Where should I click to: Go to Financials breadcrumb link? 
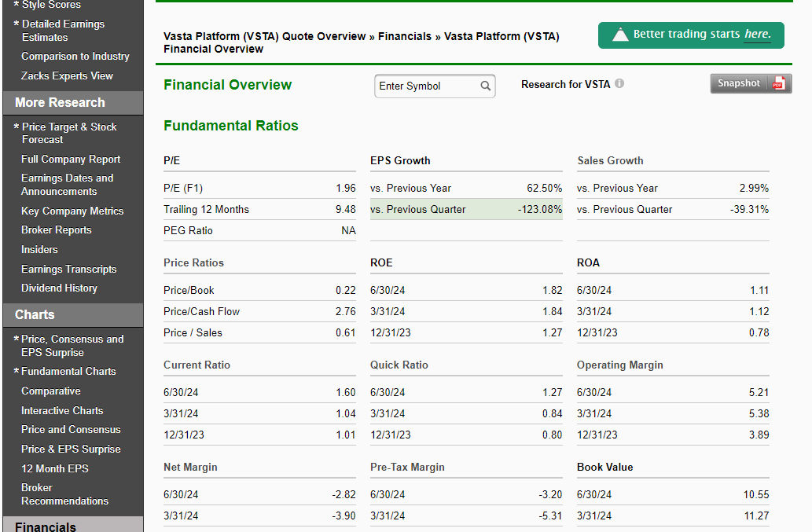click(405, 36)
